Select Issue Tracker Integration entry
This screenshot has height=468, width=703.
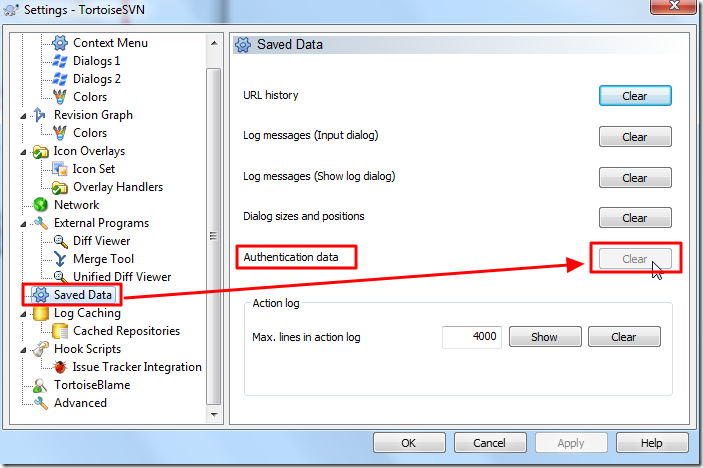pyautogui.click(x=137, y=367)
